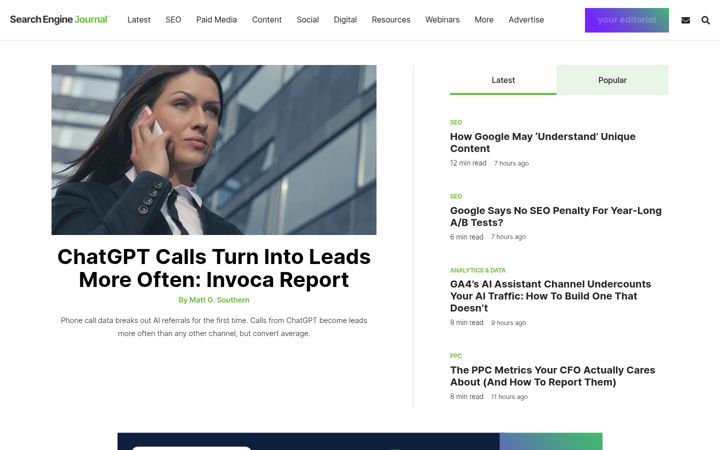This screenshot has height=450, width=720.
Task: Visit the Advertise page
Action: (x=526, y=20)
